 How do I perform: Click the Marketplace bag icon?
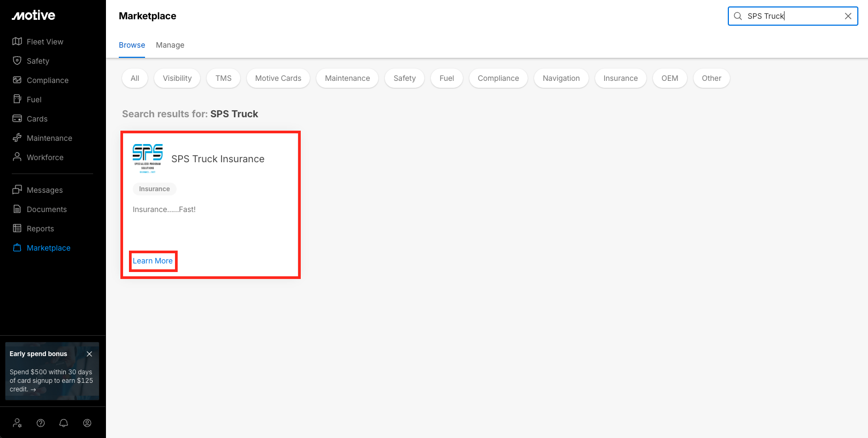pyautogui.click(x=17, y=247)
